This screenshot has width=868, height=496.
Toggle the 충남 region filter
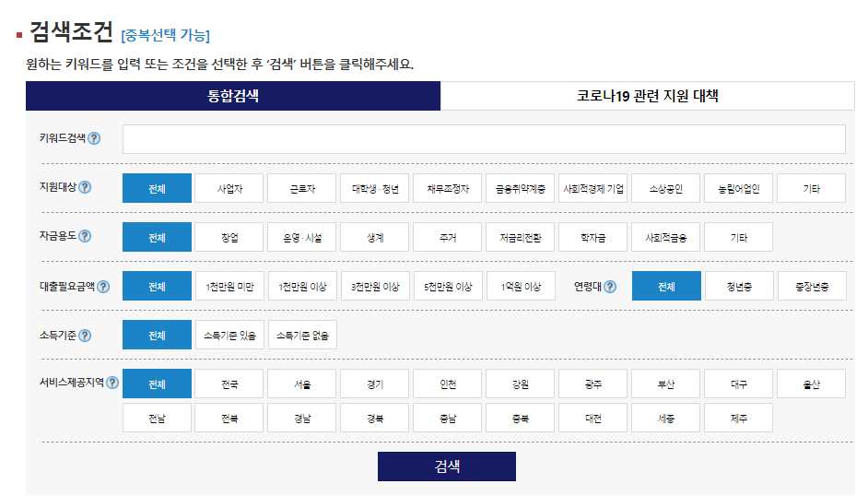click(448, 418)
